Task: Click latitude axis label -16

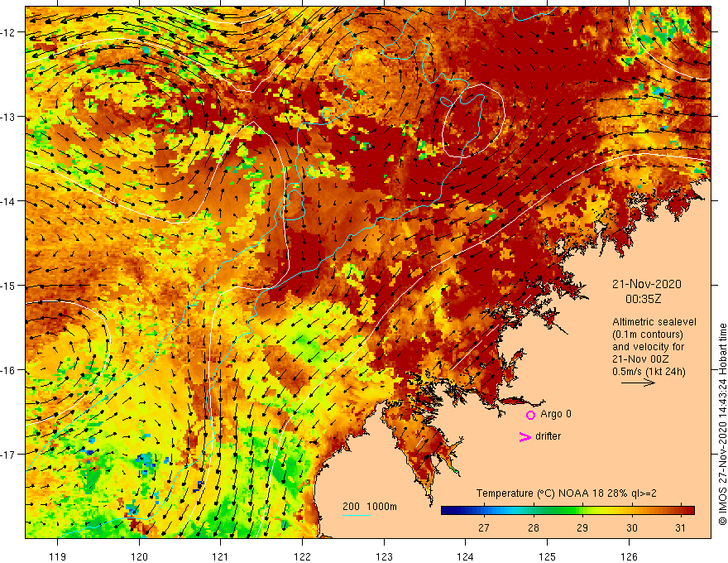Action: point(8,370)
